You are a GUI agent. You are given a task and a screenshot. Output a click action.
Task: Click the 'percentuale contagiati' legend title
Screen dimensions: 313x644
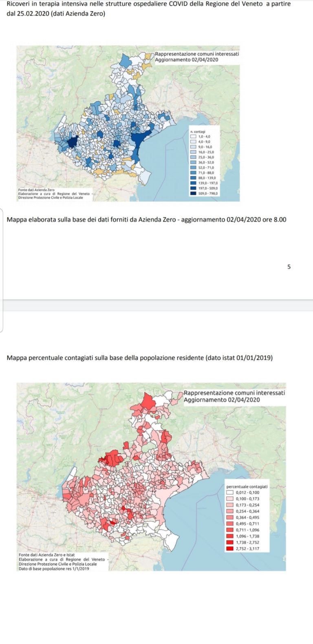[247, 487]
